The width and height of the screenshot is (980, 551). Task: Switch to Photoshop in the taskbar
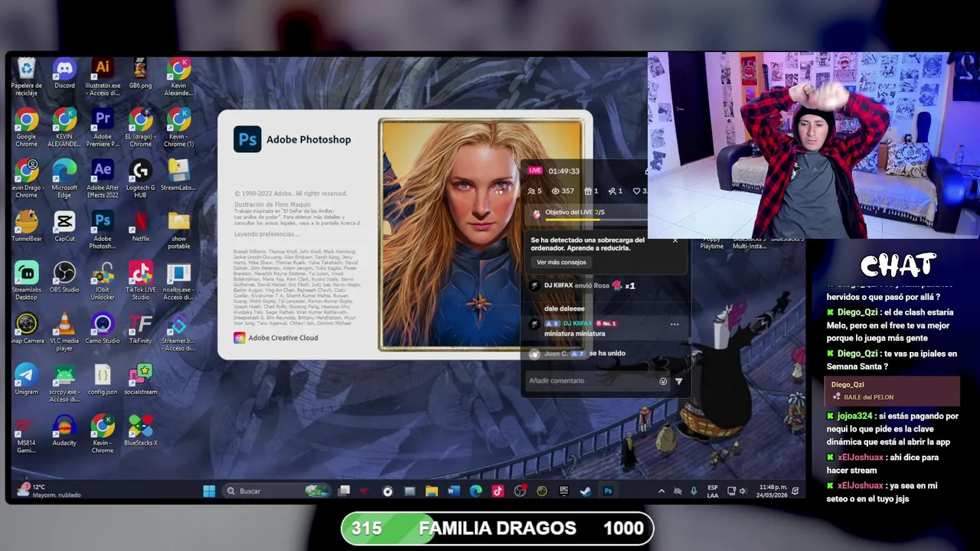point(608,491)
